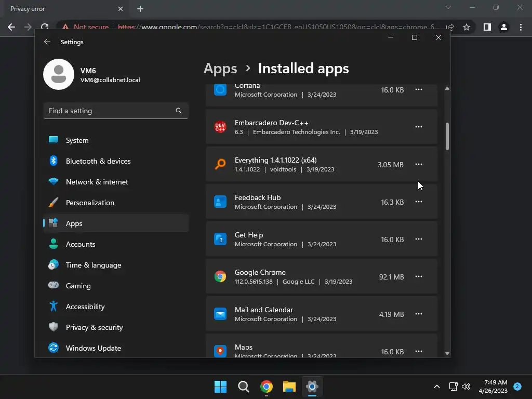
Task: Click Chrome browser forward button
Action: click(28, 27)
